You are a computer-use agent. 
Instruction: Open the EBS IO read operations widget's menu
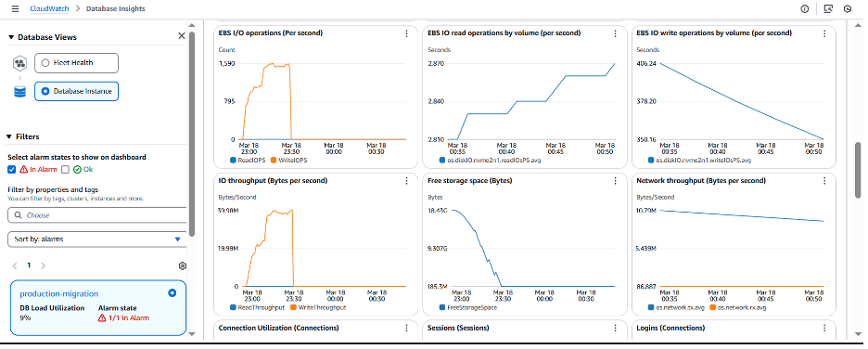615,33
